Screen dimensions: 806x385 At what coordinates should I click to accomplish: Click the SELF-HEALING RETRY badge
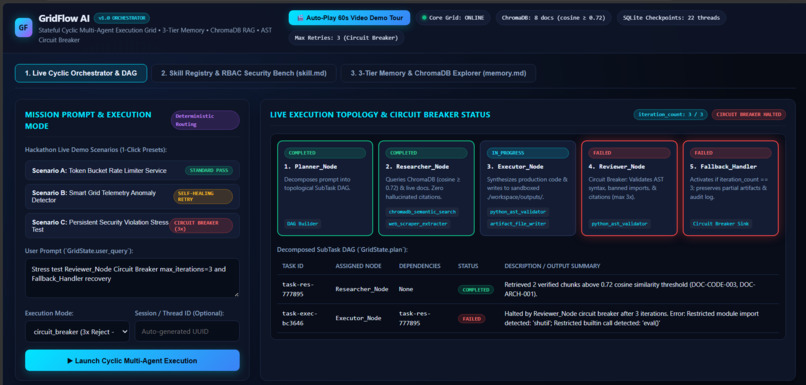point(203,196)
